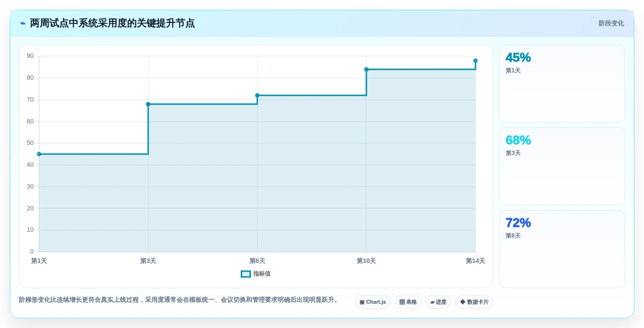Click the description text starting 阶梯形变化
Viewport: 644px width, 328px height.
pyautogui.click(x=180, y=300)
